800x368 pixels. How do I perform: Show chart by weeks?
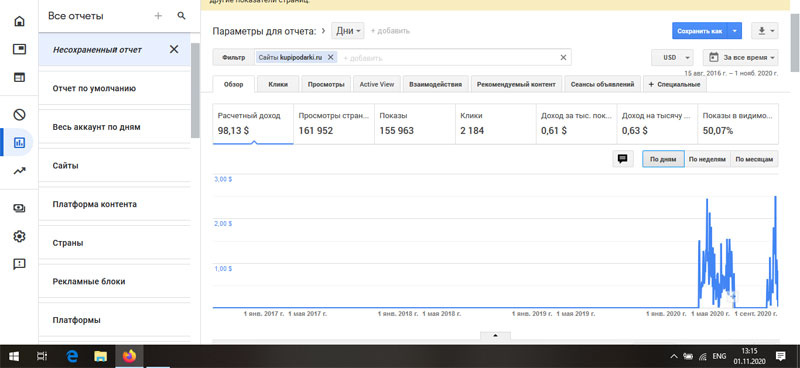point(707,159)
